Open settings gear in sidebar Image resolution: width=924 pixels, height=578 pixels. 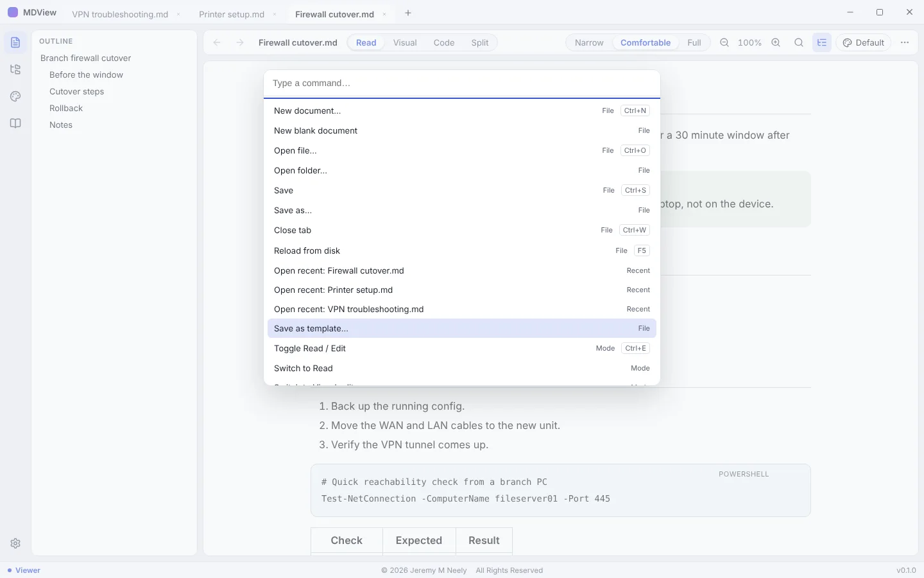[x=15, y=543]
